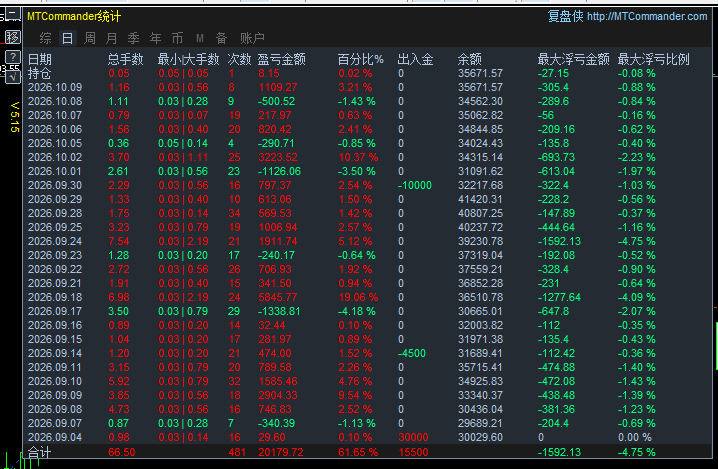
Task: Click the 2026.09.04 date cell
Action: coord(55,437)
